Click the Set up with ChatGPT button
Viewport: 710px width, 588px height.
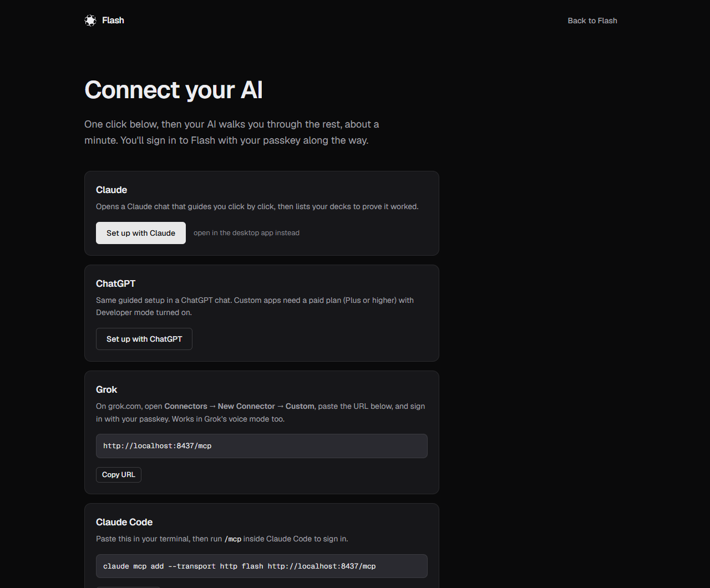[144, 339]
